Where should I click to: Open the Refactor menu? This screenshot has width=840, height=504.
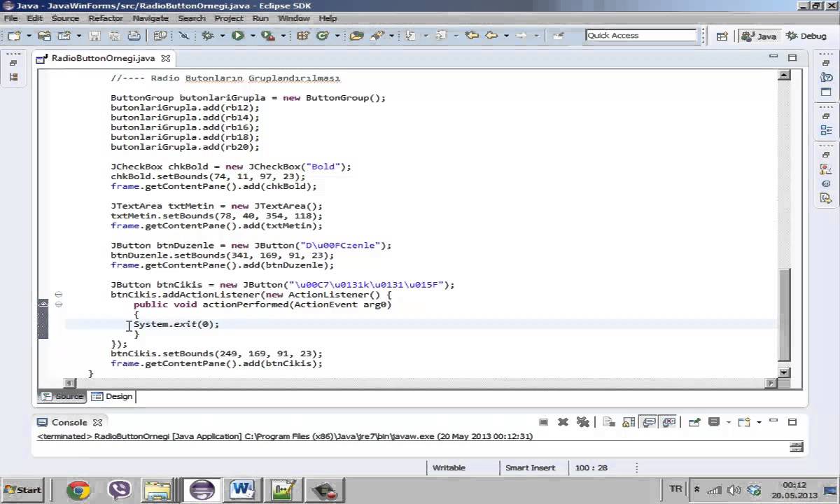coord(106,18)
